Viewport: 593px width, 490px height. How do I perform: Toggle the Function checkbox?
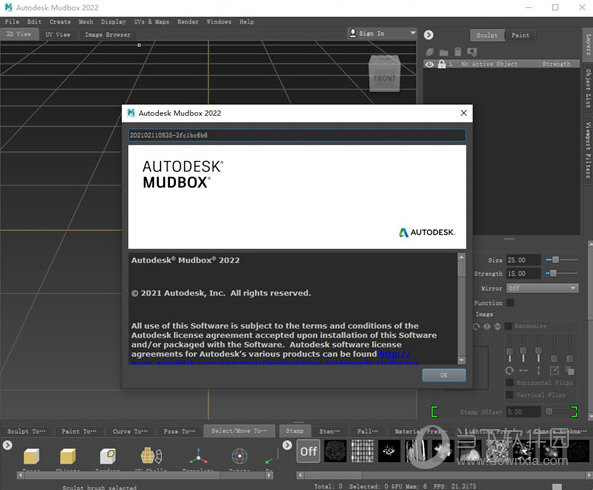pos(510,302)
